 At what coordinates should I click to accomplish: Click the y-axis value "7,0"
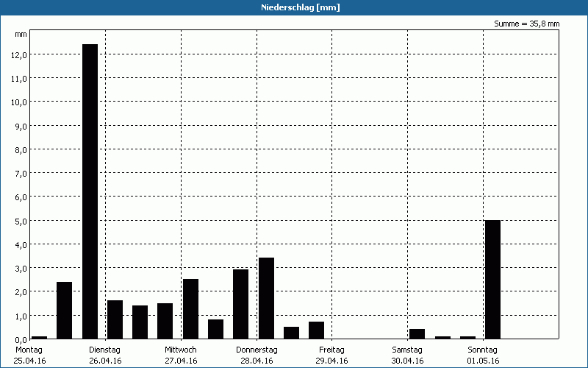(21, 174)
